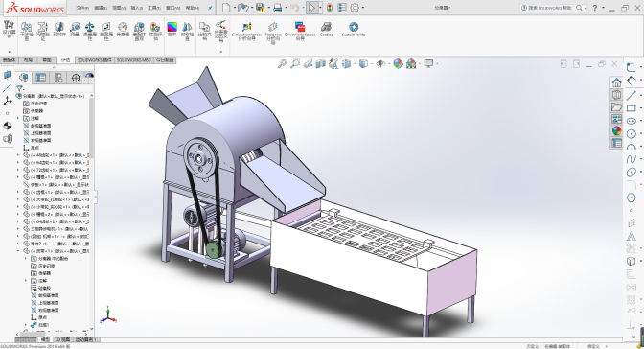The image size is (644, 349).
Task: Switch to SOLIDWORKS MBD ribbon tab
Action: click(134, 60)
